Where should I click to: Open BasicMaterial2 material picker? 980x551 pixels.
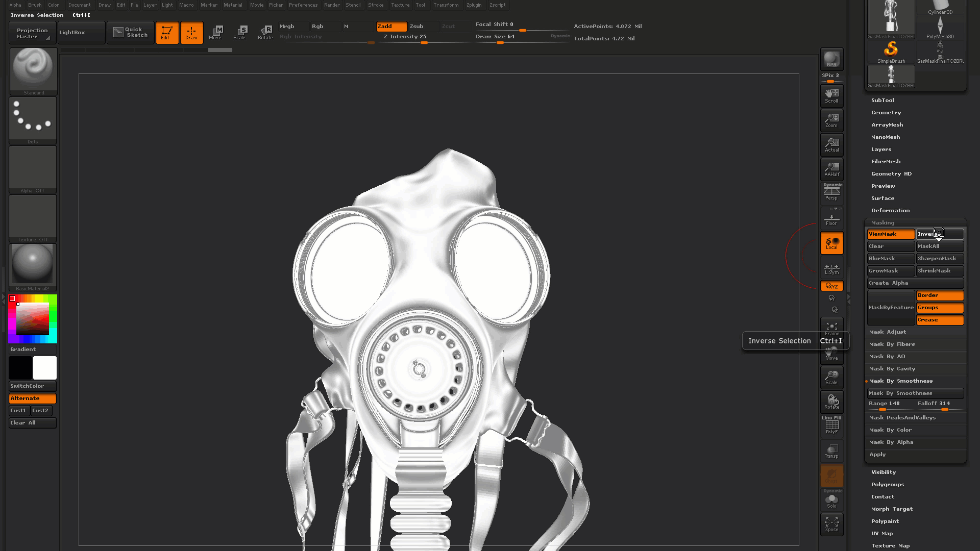(x=33, y=267)
